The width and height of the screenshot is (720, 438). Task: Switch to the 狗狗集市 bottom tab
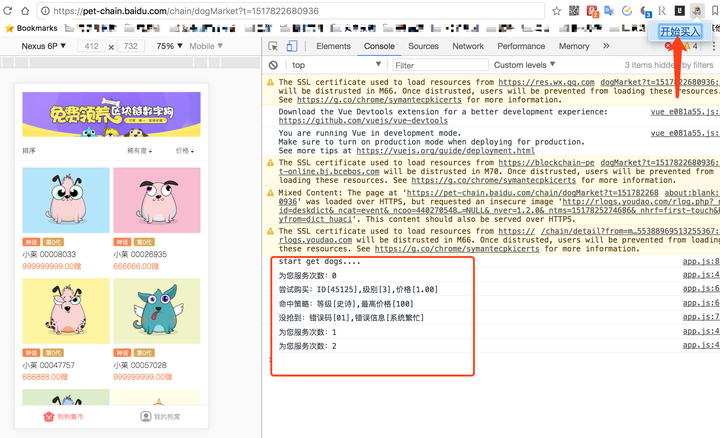pyautogui.click(x=63, y=417)
